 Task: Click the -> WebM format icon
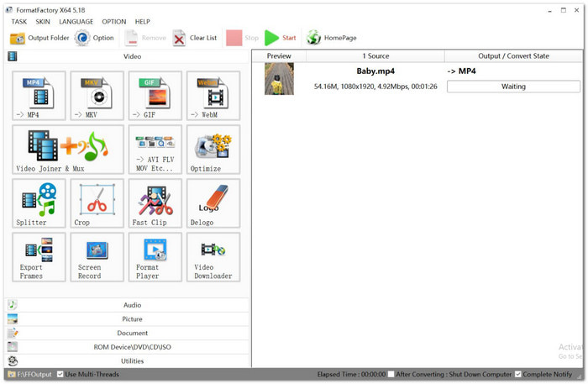[213, 96]
